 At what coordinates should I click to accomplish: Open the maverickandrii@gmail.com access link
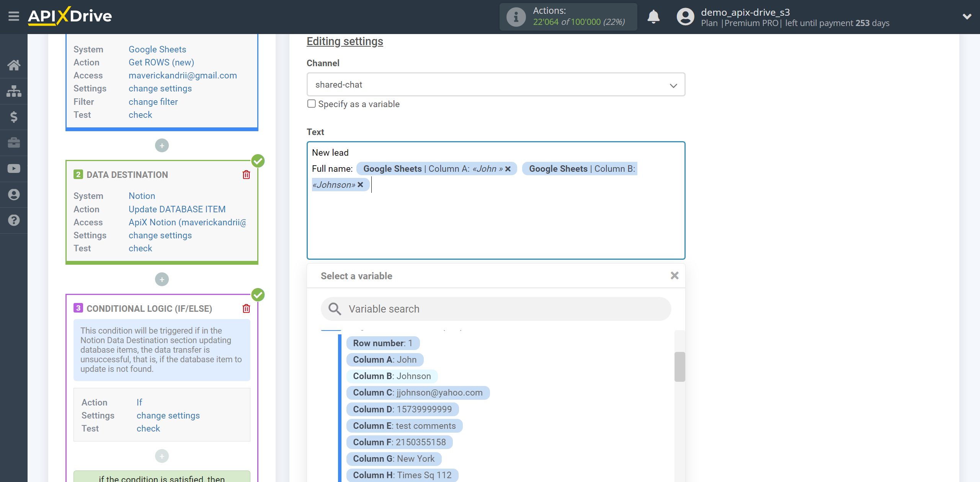point(183,75)
